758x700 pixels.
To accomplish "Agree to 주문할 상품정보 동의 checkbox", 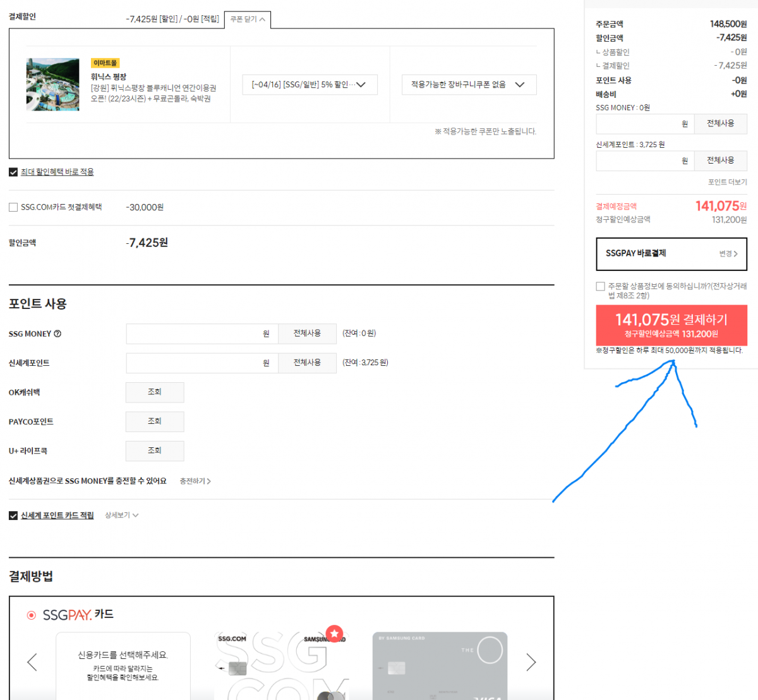I will point(600,286).
